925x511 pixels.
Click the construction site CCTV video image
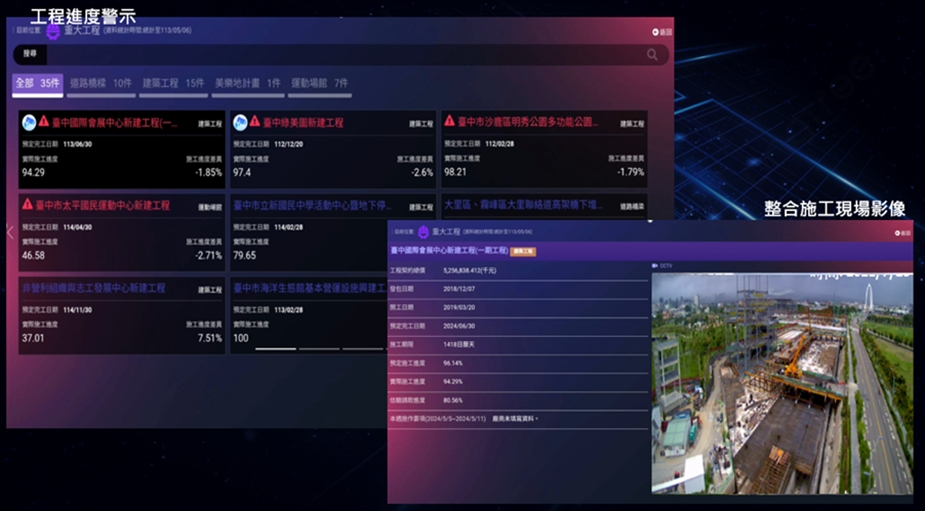782,383
